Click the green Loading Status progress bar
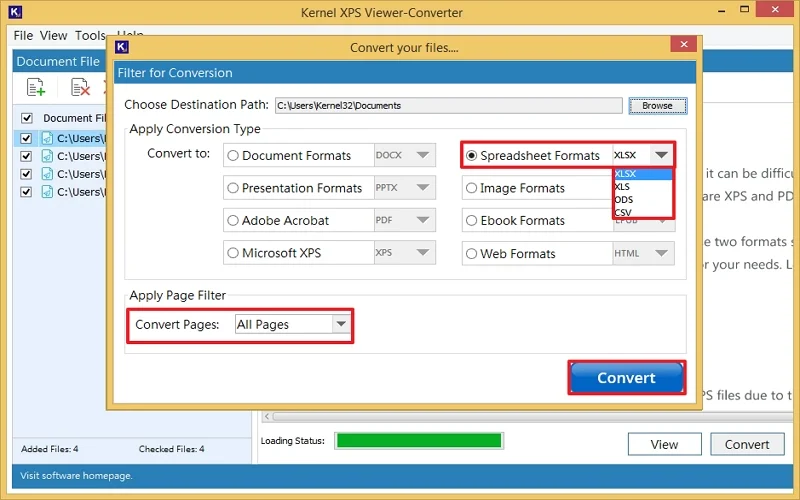The width and height of the screenshot is (800, 500). click(x=419, y=441)
